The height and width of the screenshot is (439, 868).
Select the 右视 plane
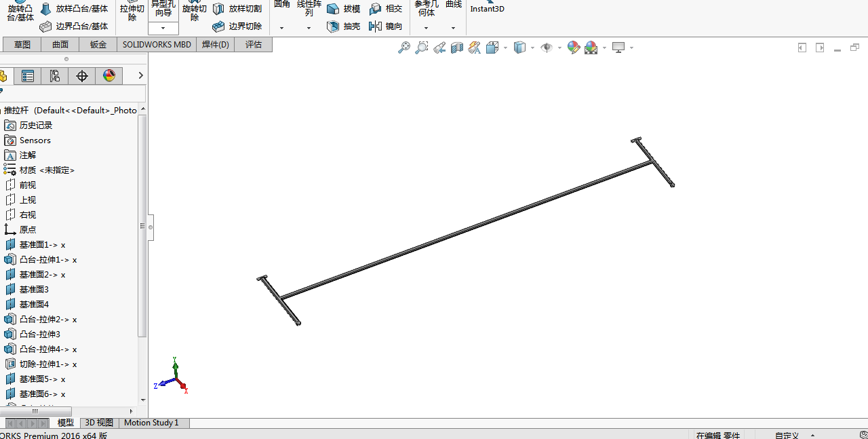point(20,215)
